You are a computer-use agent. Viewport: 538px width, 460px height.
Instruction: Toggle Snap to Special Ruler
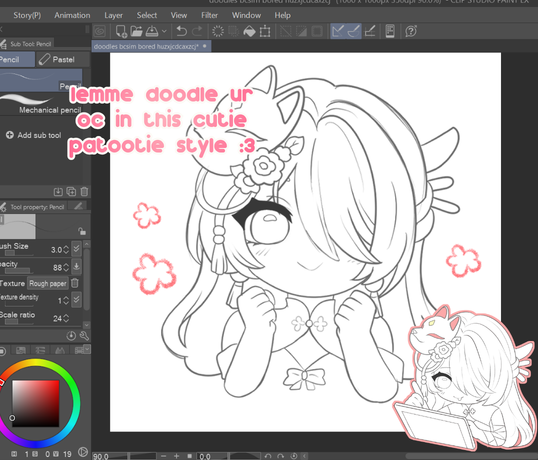pos(354,32)
